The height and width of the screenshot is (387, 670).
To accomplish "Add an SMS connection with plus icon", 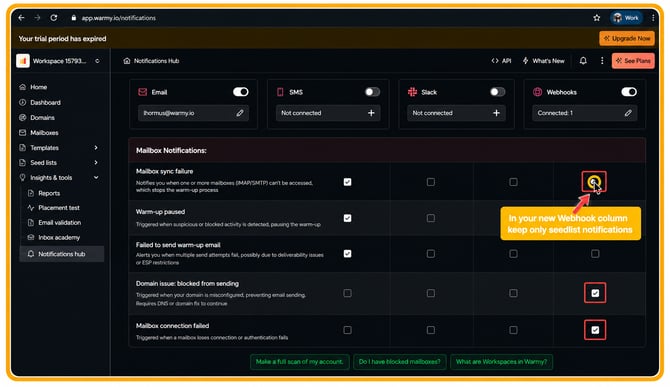I will (x=371, y=113).
